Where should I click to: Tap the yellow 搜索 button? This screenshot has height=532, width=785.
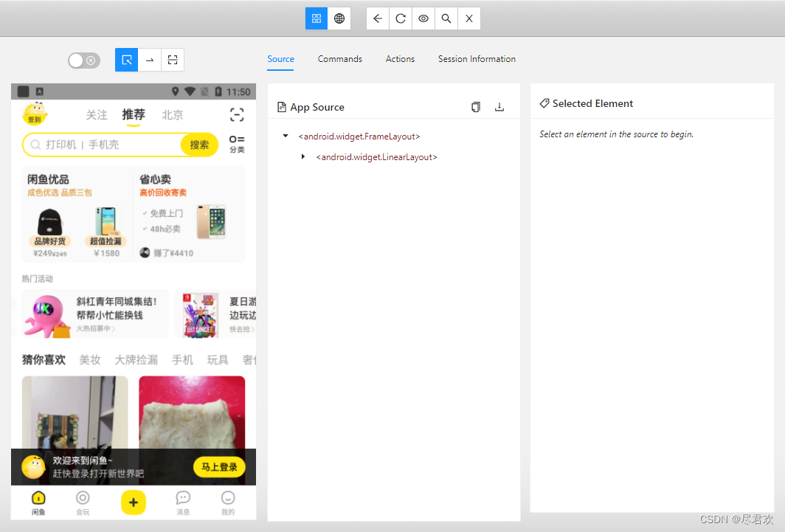coord(199,145)
